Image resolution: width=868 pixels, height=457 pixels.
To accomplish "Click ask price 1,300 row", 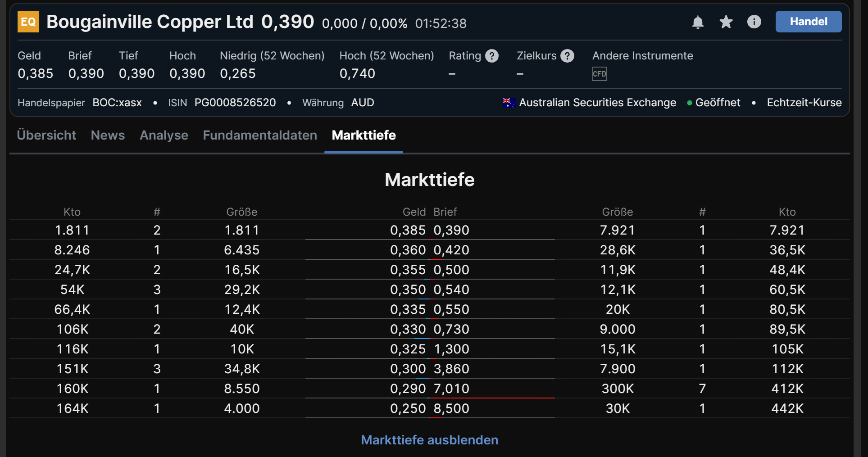I will pyautogui.click(x=451, y=349).
